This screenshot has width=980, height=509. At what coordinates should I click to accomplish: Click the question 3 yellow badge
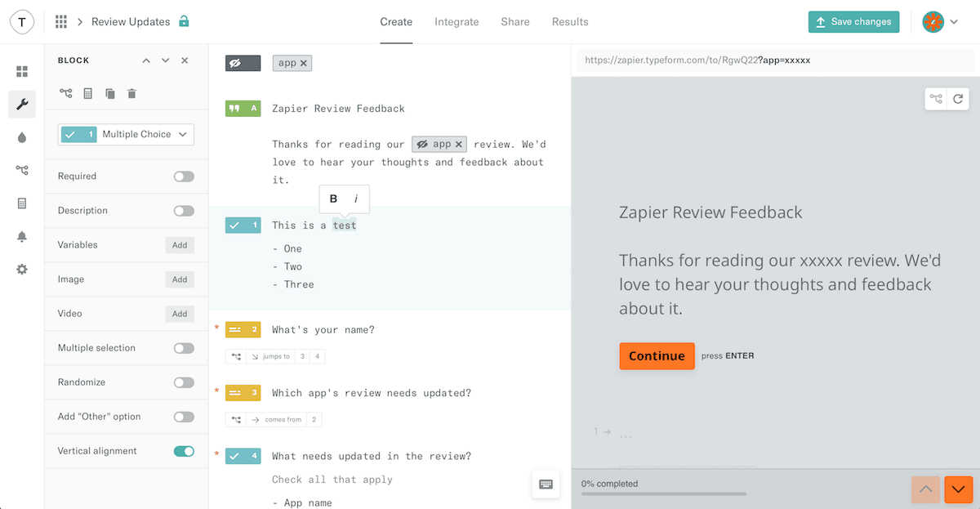coord(243,392)
